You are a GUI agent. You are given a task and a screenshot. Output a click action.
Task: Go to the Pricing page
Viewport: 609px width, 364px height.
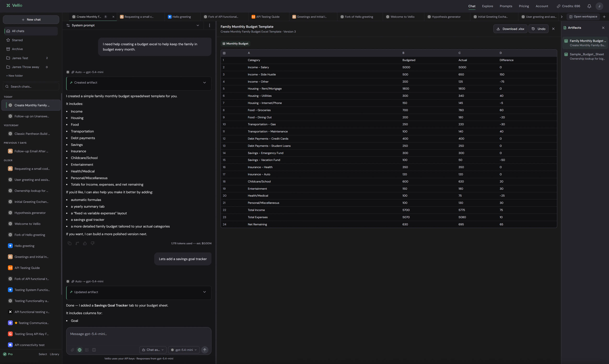[524, 6]
